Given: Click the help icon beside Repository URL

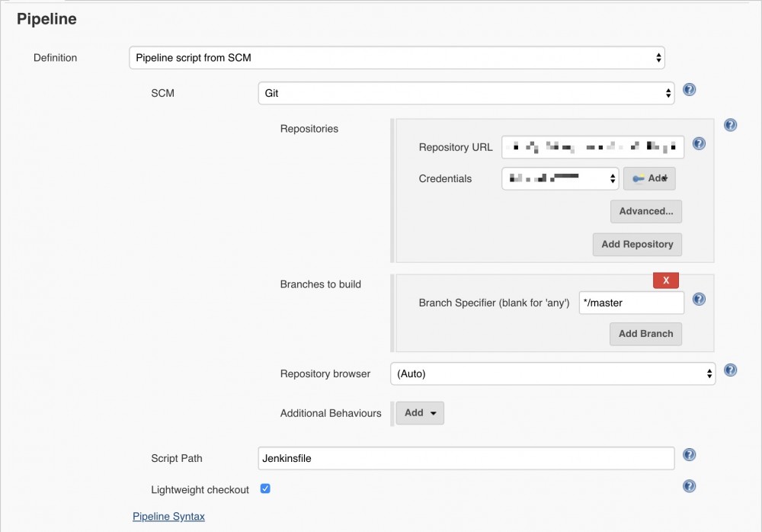Looking at the screenshot, I should [698, 143].
